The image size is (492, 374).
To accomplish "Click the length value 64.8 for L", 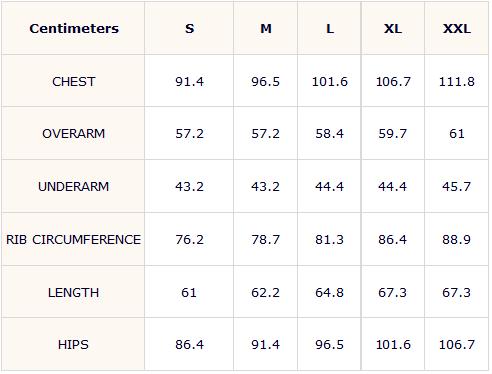I will coord(330,293).
